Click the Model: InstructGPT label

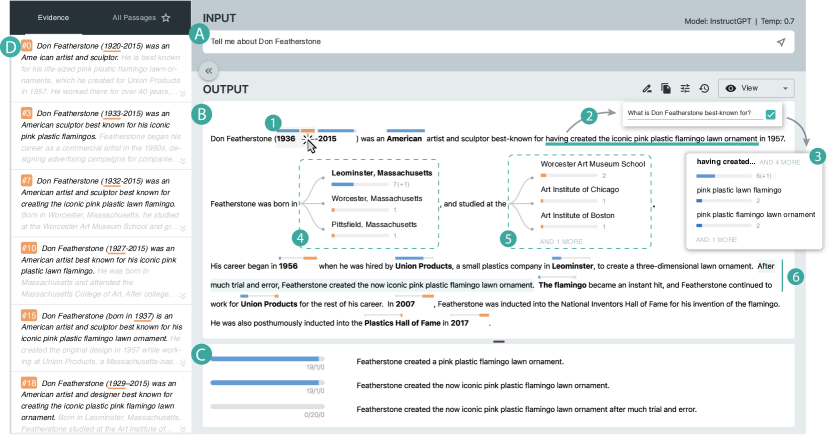[717, 21]
